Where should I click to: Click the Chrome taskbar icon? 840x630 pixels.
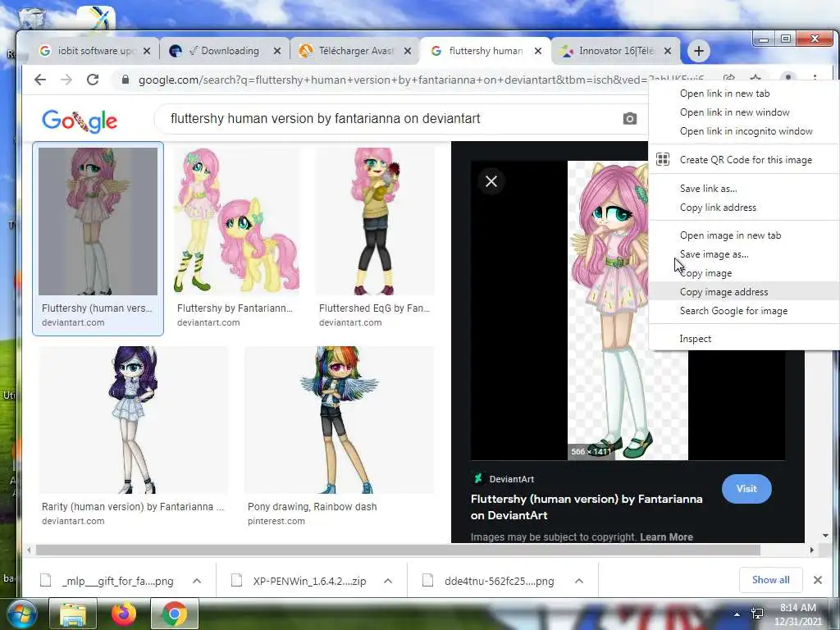click(174, 614)
